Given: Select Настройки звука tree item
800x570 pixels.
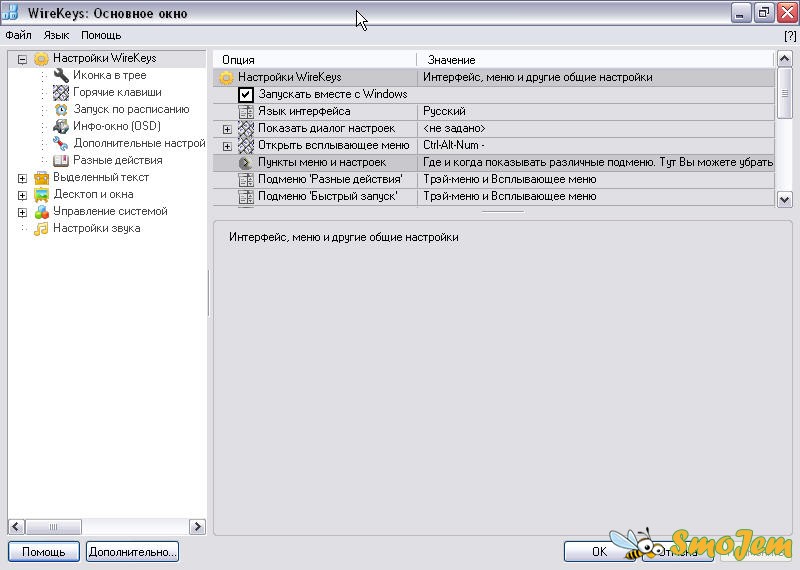Looking at the screenshot, I should click(x=97, y=229).
